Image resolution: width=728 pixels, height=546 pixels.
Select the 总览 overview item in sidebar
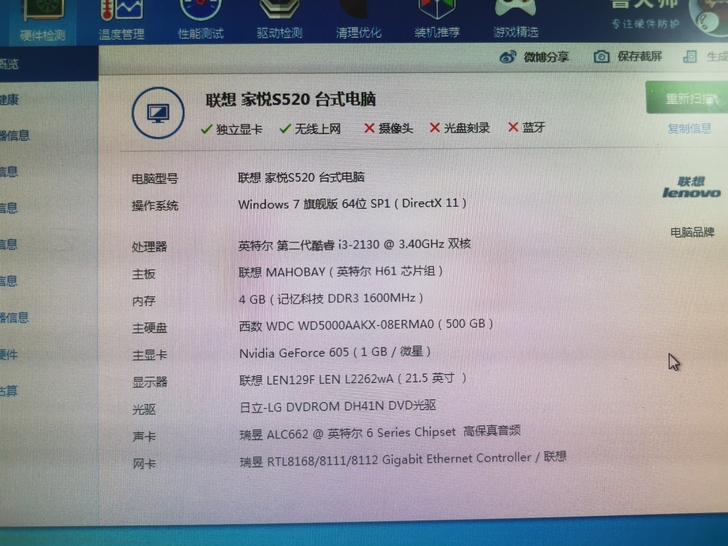click(x=10, y=65)
